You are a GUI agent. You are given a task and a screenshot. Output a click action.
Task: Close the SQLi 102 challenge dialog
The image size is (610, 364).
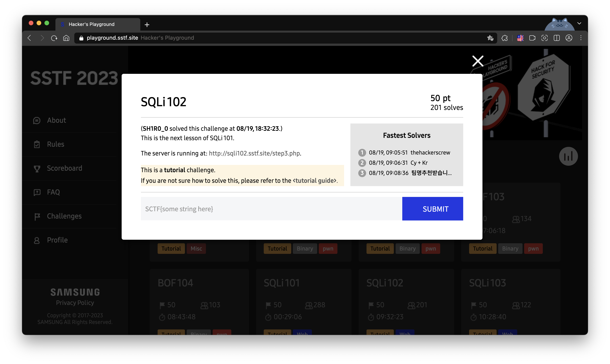[x=478, y=61]
